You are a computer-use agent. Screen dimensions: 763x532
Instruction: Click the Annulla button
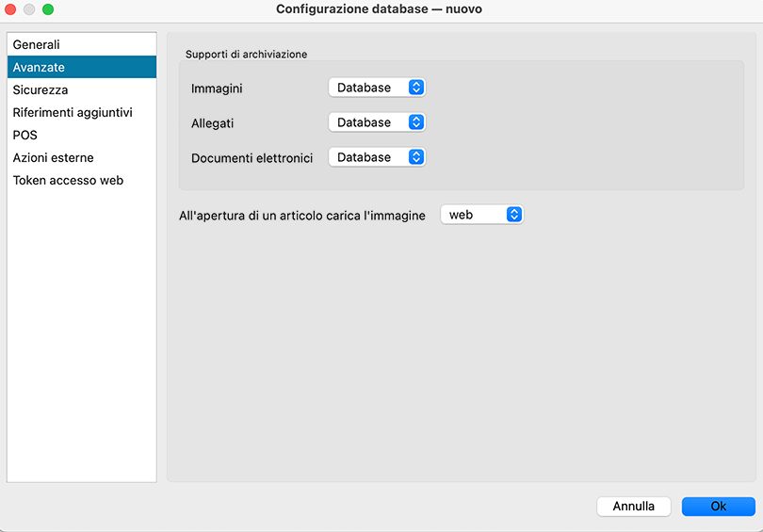[x=633, y=507]
